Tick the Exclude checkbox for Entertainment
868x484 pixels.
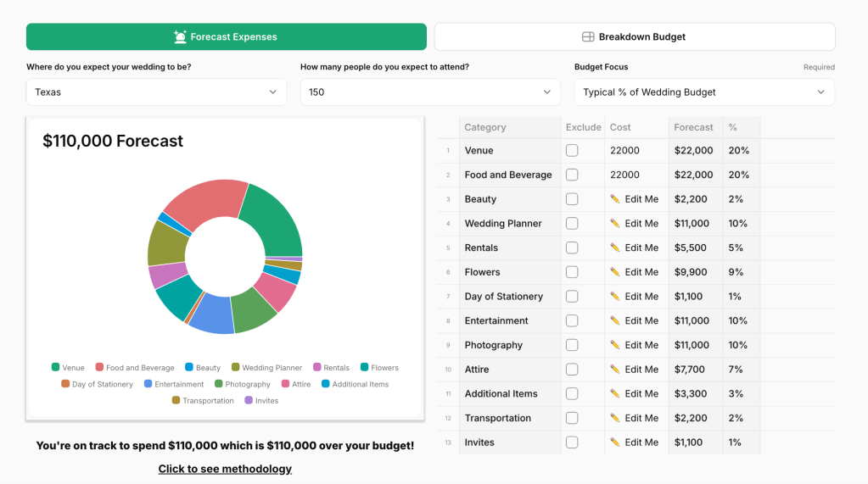tap(572, 320)
